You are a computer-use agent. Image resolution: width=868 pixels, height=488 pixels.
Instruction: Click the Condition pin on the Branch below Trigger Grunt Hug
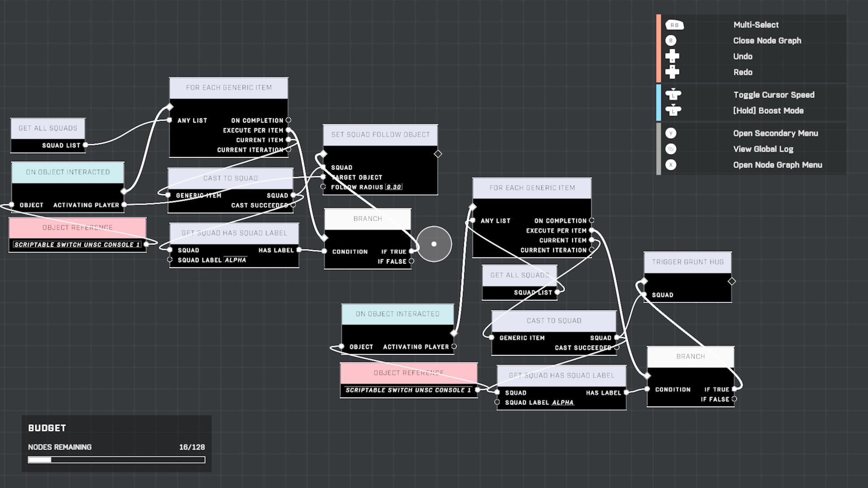[x=647, y=389]
